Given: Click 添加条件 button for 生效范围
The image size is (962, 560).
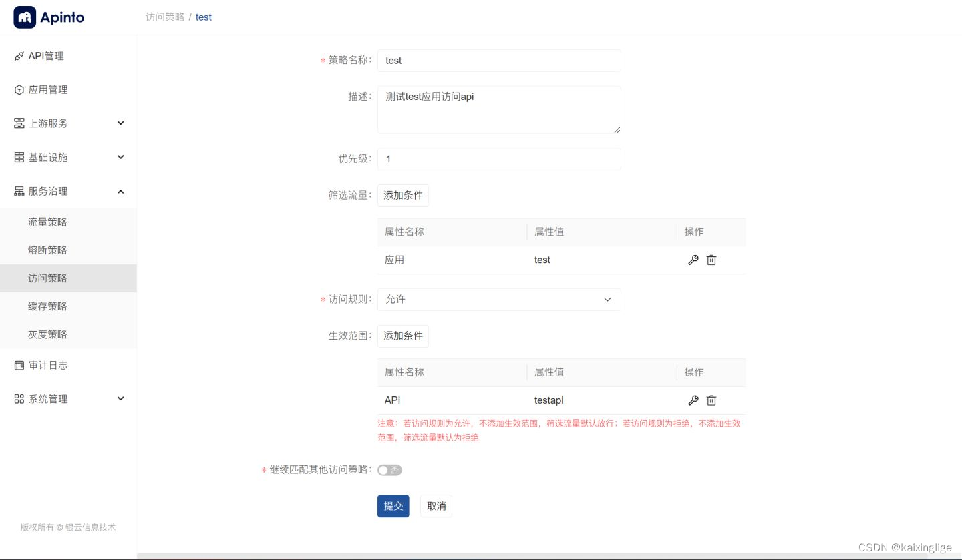Looking at the screenshot, I should (403, 336).
